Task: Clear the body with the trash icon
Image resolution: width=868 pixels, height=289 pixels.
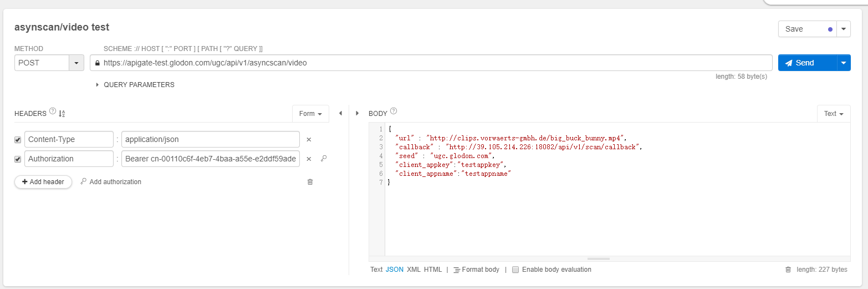Action: click(788, 270)
